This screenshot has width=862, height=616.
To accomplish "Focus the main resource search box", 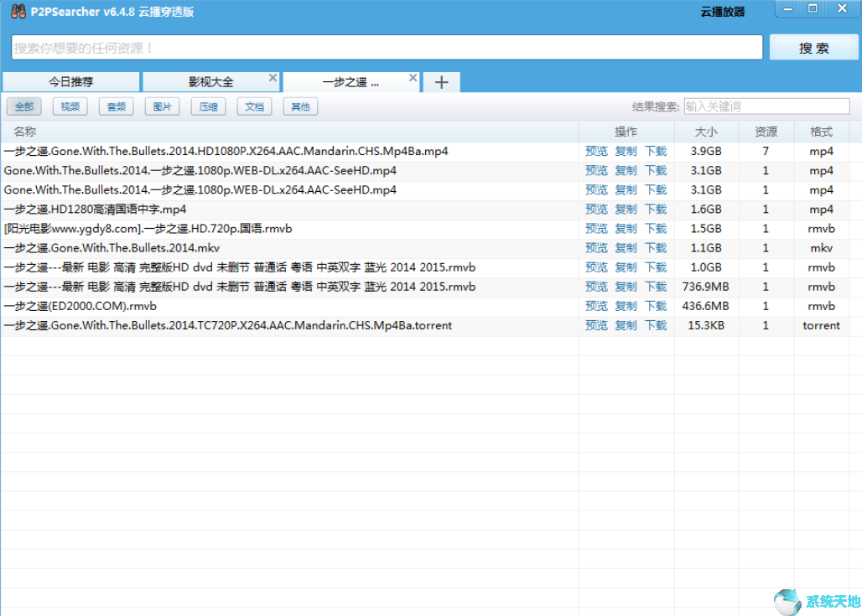I will [x=387, y=48].
